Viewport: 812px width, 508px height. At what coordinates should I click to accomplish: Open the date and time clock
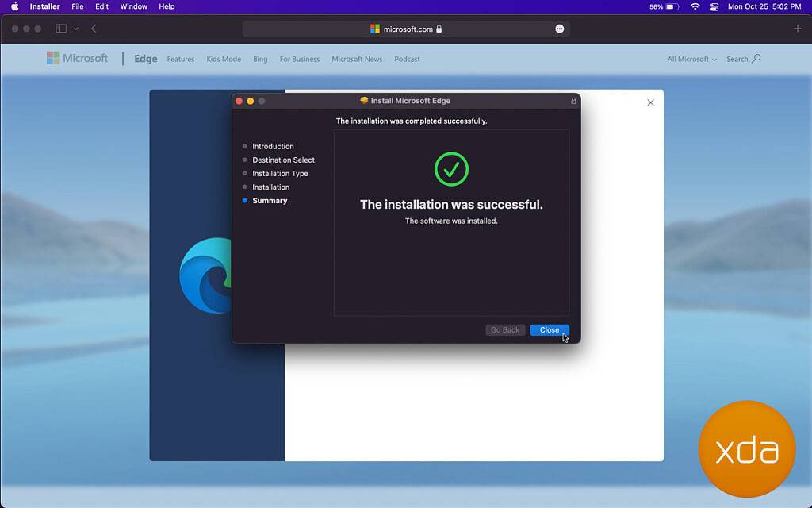pos(764,6)
